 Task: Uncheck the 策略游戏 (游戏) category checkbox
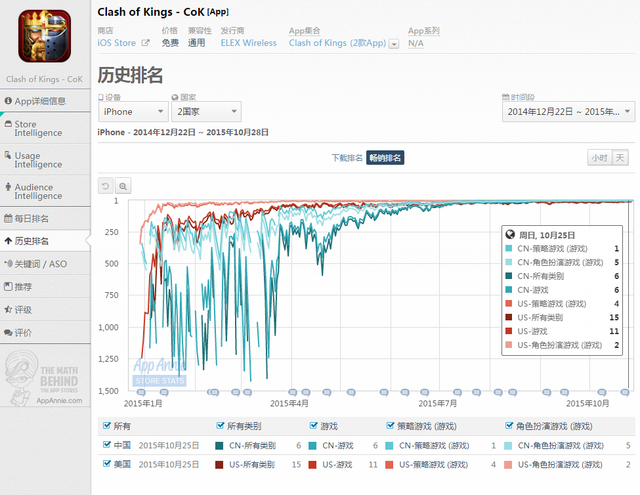tap(389, 425)
